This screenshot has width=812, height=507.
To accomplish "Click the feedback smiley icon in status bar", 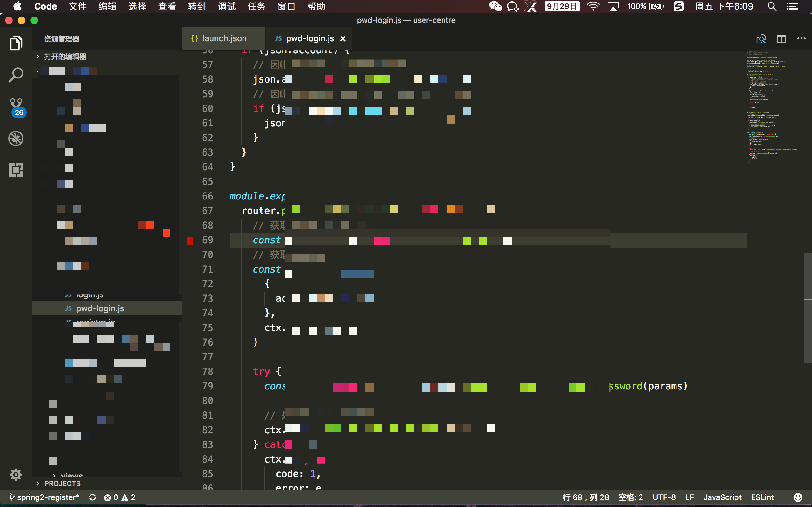I will 798,497.
